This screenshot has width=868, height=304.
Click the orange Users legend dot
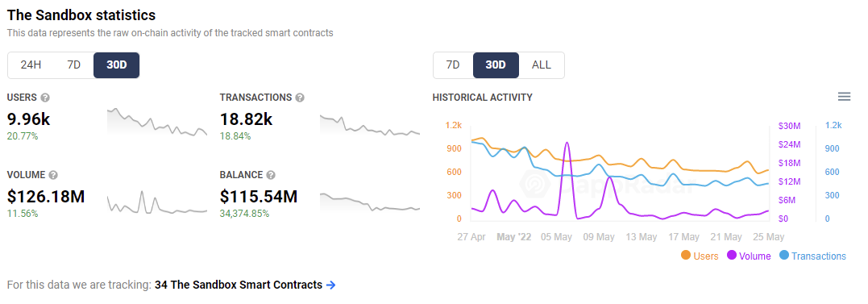point(685,256)
